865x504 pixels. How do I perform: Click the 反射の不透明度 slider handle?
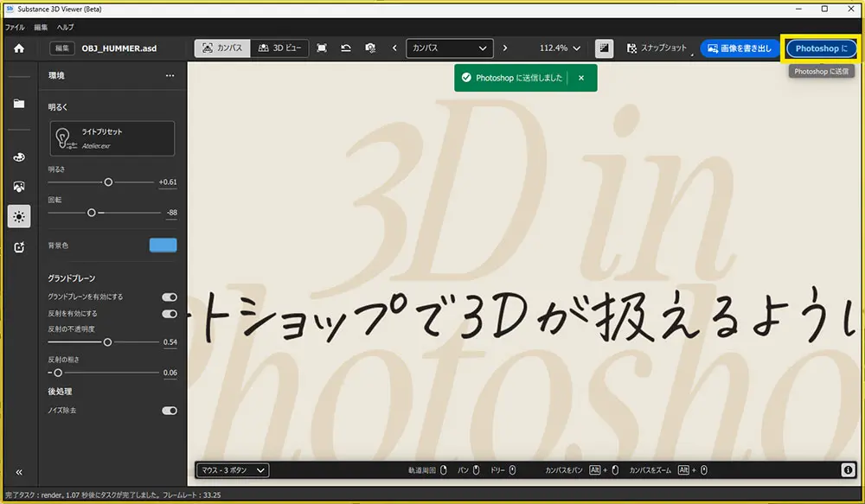pyautogui.click(x=107, y=342)
